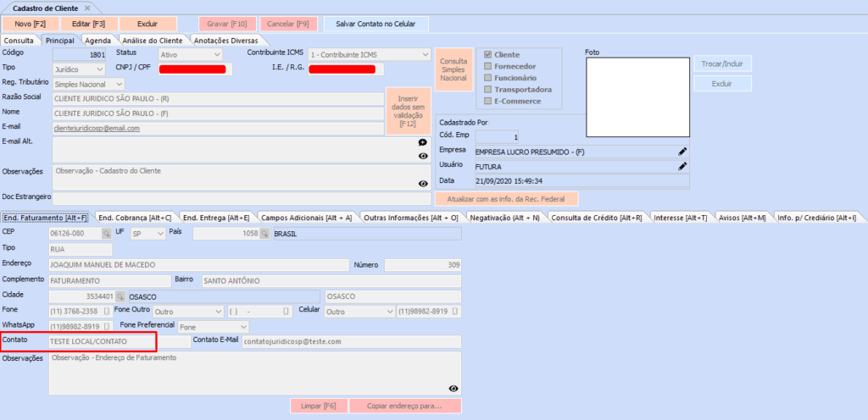The height and width of the screenshot is (420, 868).
Task: Click the phone icon in WhatsApp field
Action: (x=107, y=326)
